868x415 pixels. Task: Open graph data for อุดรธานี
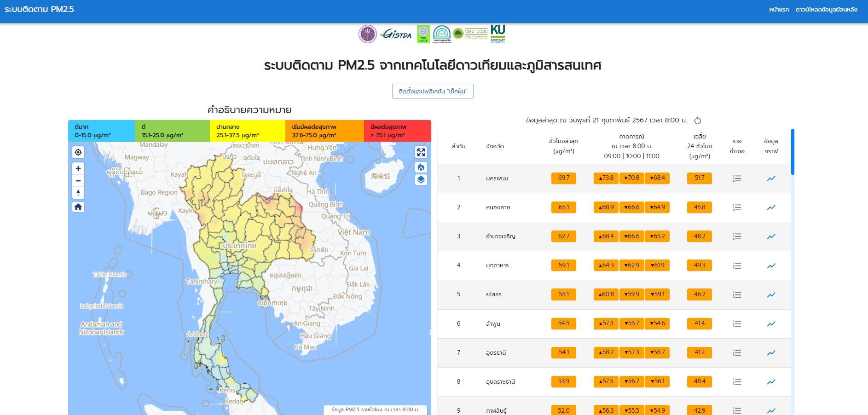(x=771, y=353)
